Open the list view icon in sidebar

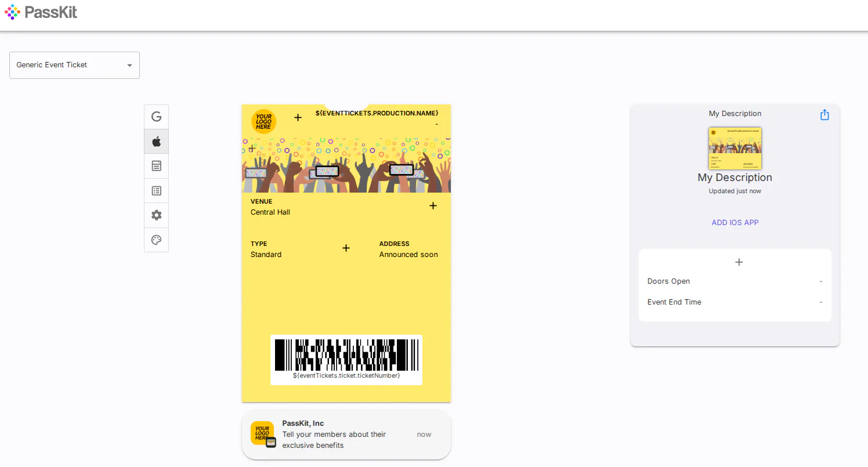click(x=156, y=191)
